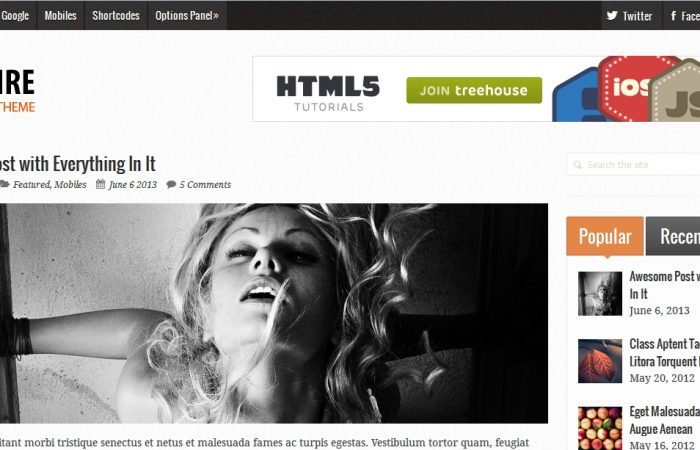The image size is (700, 450).
Task: Open the Awesome Post thumbnail in sidebar
Action: pos(600,293)
